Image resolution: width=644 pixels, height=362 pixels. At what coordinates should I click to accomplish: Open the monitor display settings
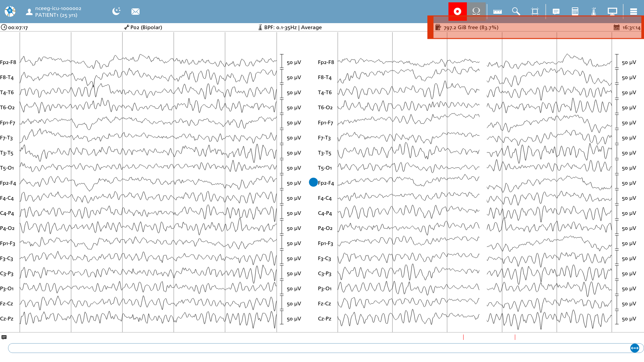(612, 11)
